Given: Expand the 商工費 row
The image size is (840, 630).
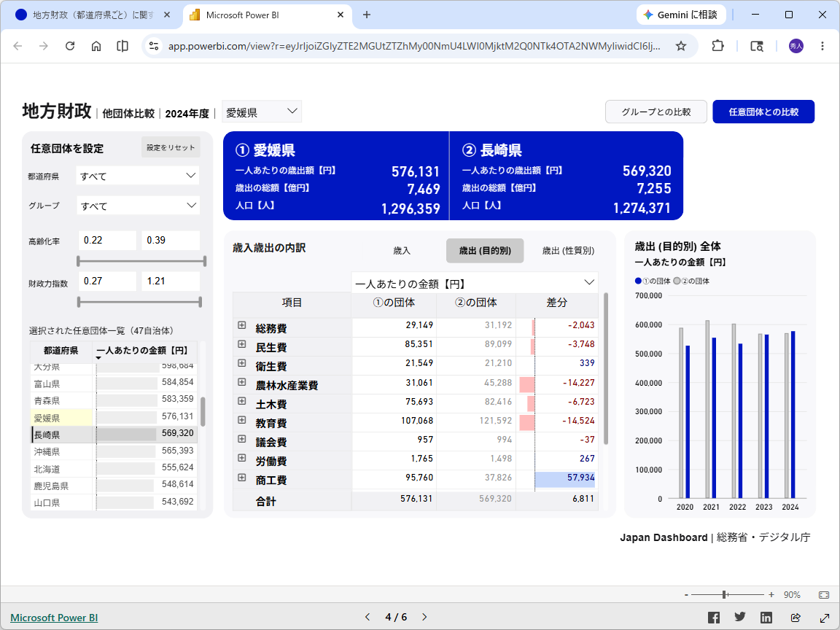Looking at the screenshot, I should point(241,478).
